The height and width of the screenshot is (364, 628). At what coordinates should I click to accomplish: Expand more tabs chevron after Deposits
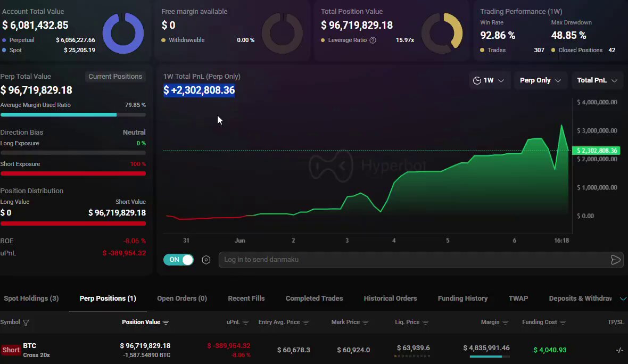coord(623,299)
